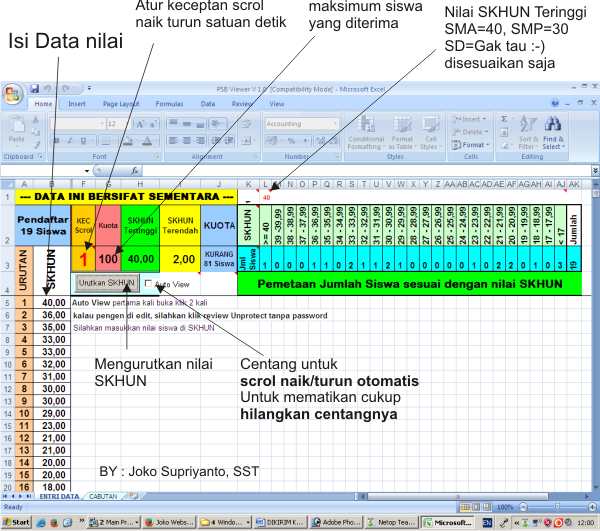The image size is (600, 531).
Task: Open Joko Webs taskbar window
Action: (x=169, y=522)
